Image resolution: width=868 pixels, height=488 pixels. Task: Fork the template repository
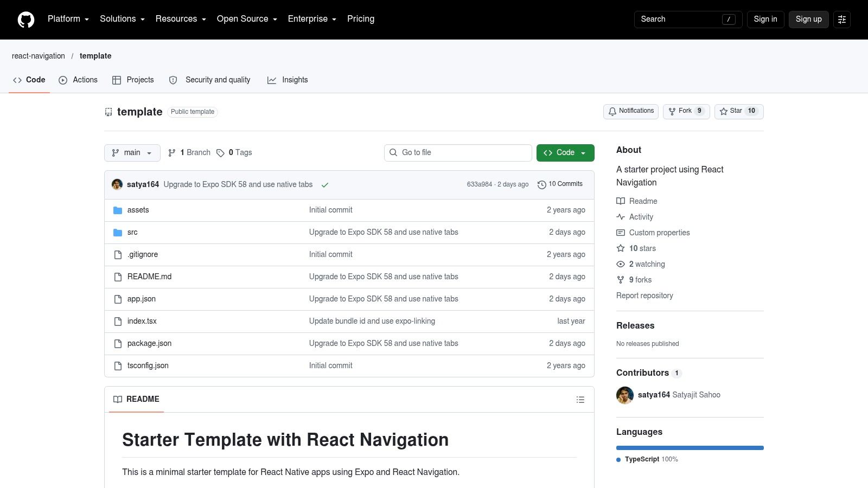(686, 112)
